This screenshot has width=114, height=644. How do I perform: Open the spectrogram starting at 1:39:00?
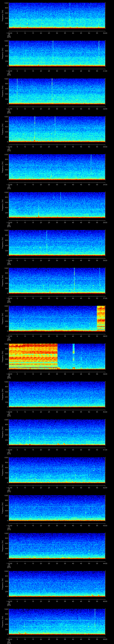click(x=57, y=394)
